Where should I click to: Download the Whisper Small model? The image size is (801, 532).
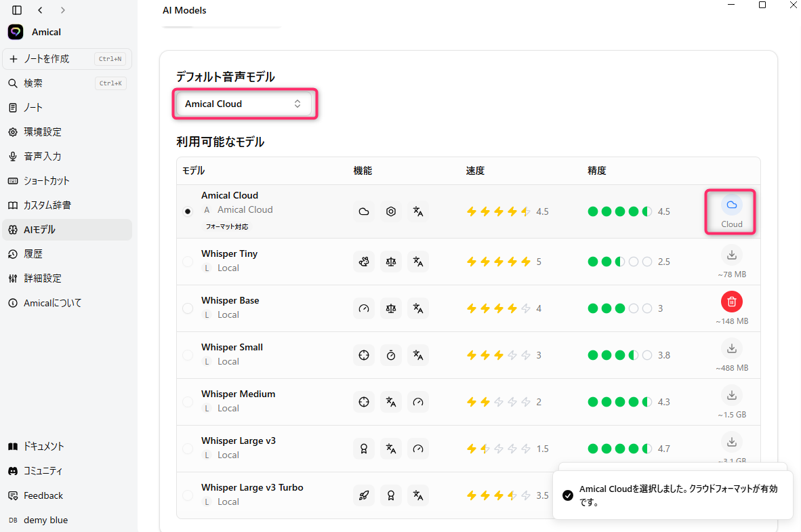coord(731,348)
